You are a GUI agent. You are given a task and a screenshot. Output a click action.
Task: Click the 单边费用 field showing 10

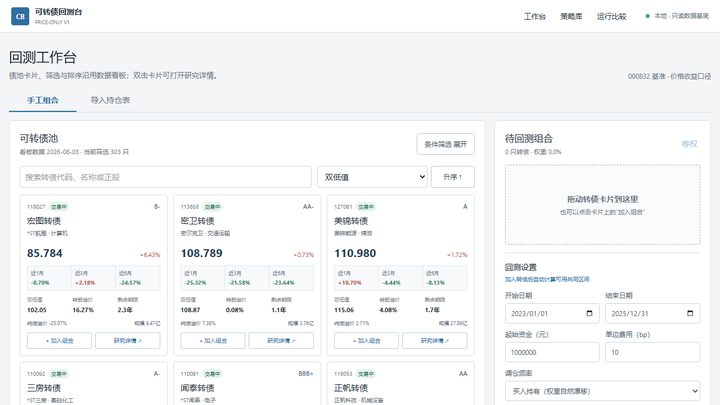point(652,352)
